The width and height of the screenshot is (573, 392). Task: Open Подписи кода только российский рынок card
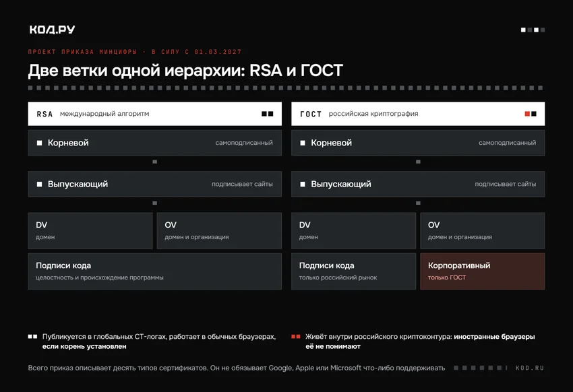(353, 271)
